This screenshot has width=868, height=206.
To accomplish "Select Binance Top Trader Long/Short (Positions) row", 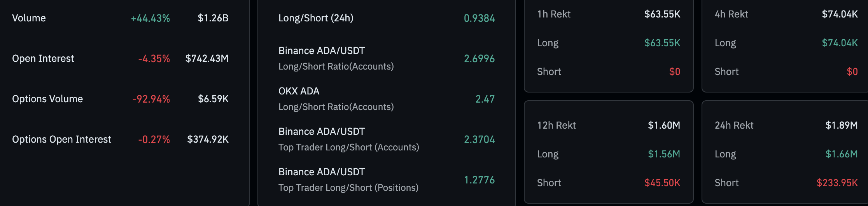I will (387, 180).
